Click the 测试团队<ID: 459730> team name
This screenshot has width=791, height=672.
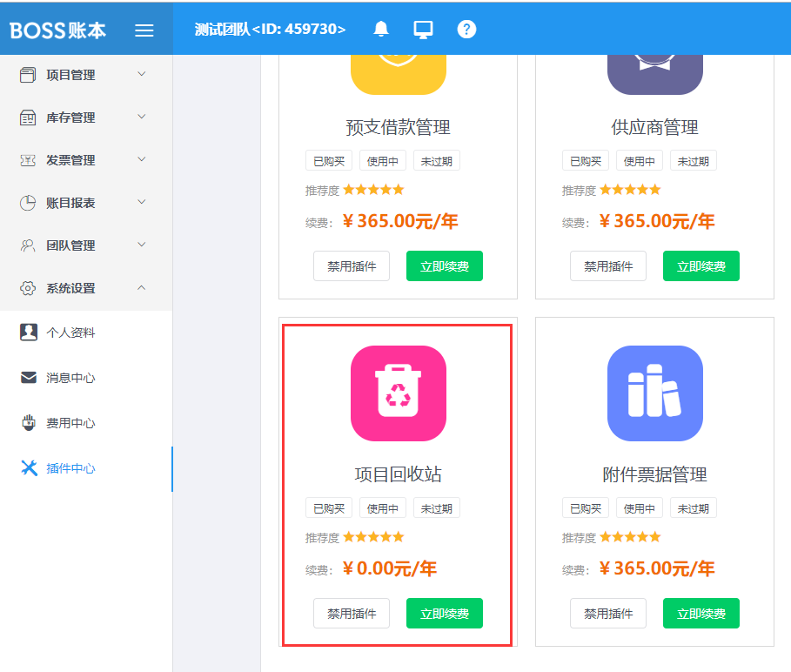271,30
